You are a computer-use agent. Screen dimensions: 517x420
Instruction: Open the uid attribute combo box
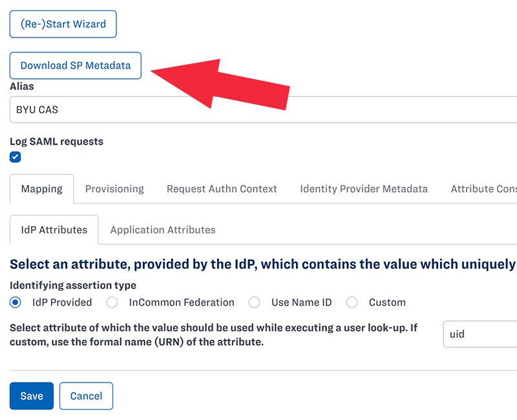tap(480, 335)
